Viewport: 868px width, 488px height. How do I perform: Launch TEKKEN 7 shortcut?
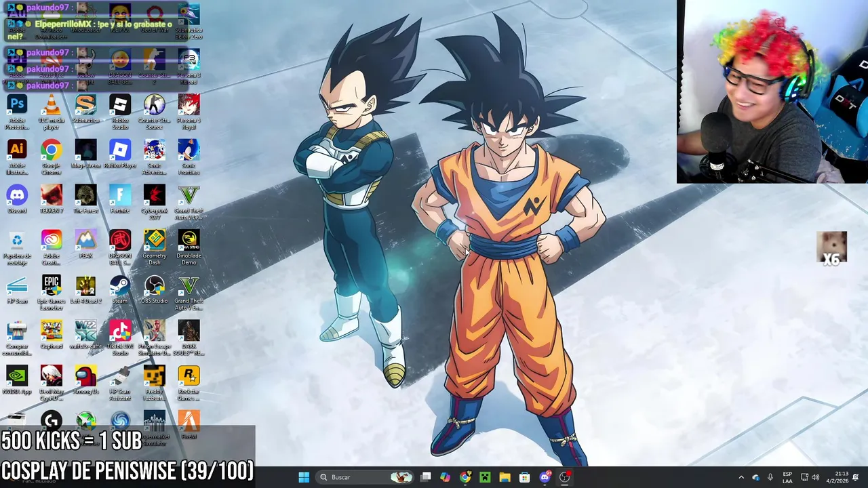(x=51, y=200)
